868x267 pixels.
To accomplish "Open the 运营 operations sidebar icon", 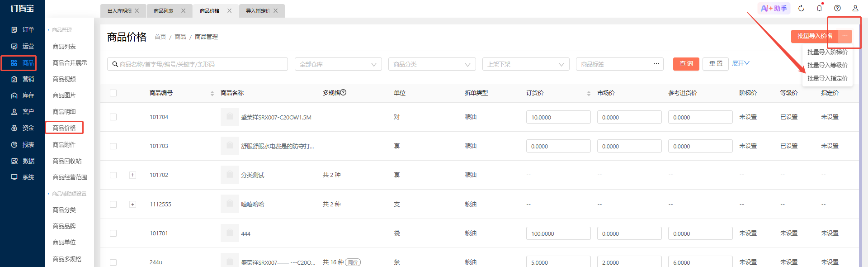I will pos(14,46).
